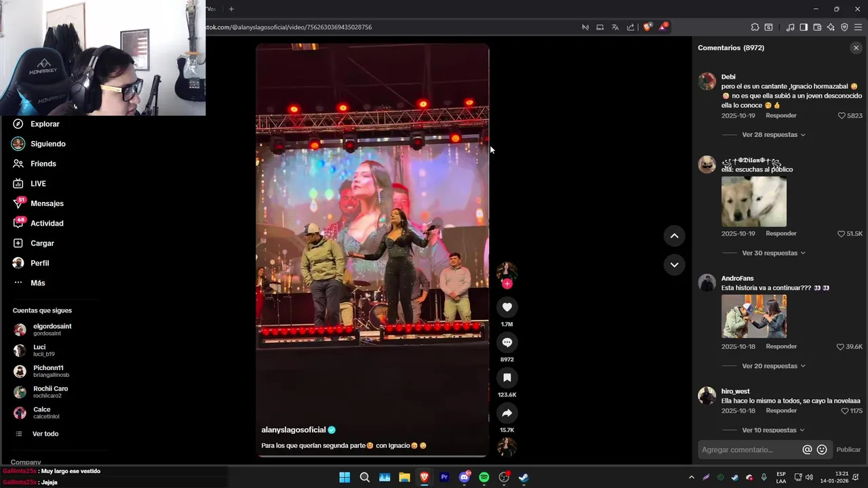This screenshot has width=868, height=488.
Task: Click the share page icon in address bar
Action: coord(631,27)
